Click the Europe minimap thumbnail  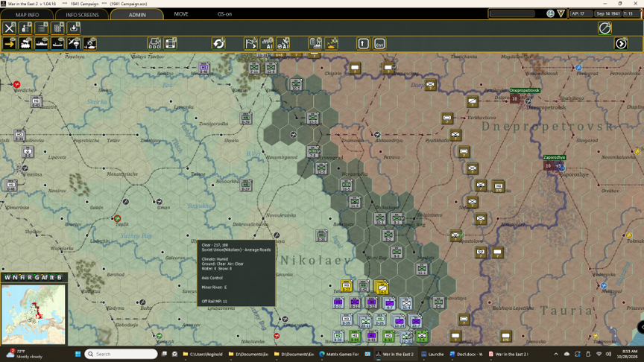point(34,314)
